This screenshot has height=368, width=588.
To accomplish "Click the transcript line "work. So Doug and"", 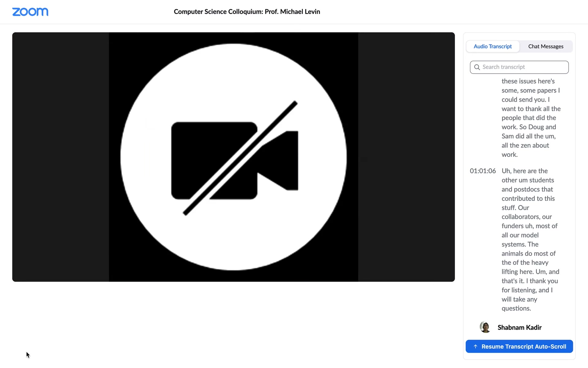I will [529, 127].
